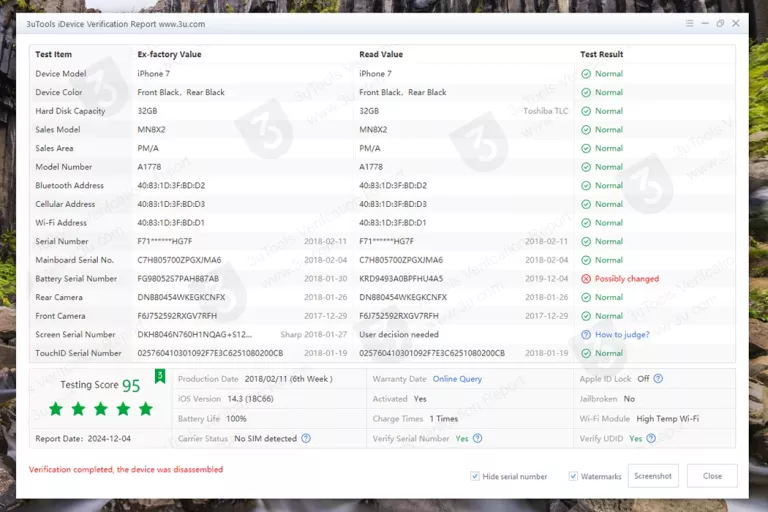This screenshot has height=512, width=768.
Task: Click the Test Result column header
Action: 601,54
